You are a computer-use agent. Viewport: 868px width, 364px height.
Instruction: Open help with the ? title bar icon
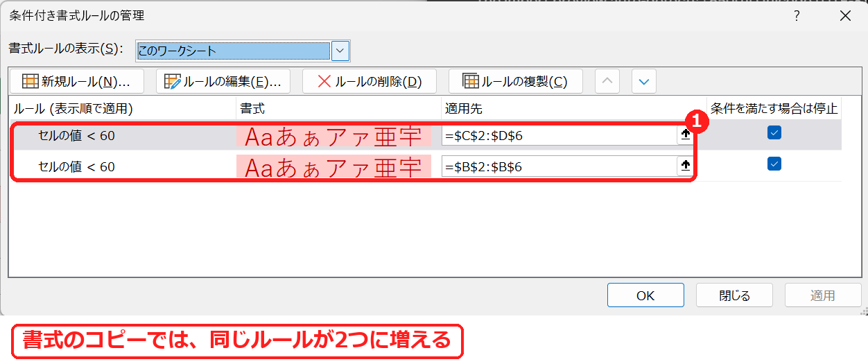(x=798, y=15)
